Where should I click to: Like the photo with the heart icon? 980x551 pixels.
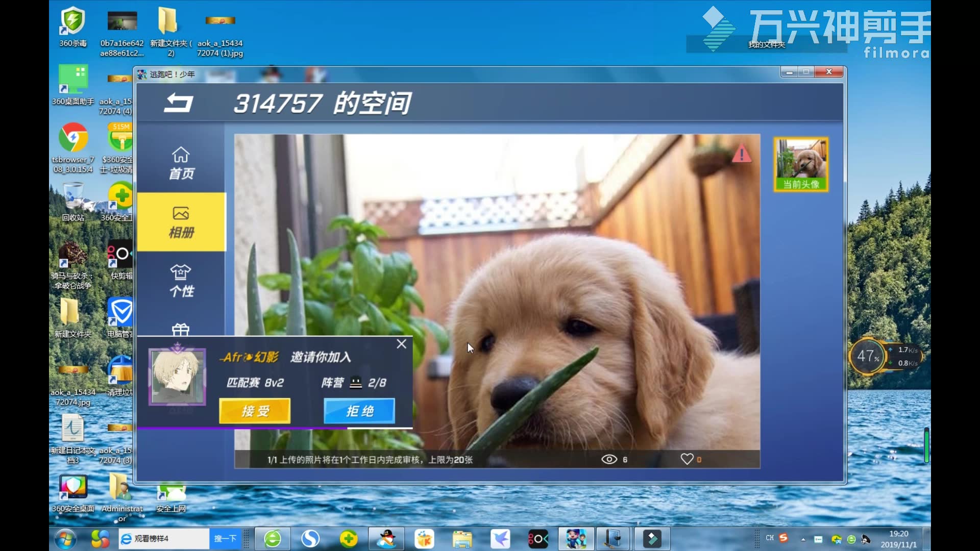(687, 459)
